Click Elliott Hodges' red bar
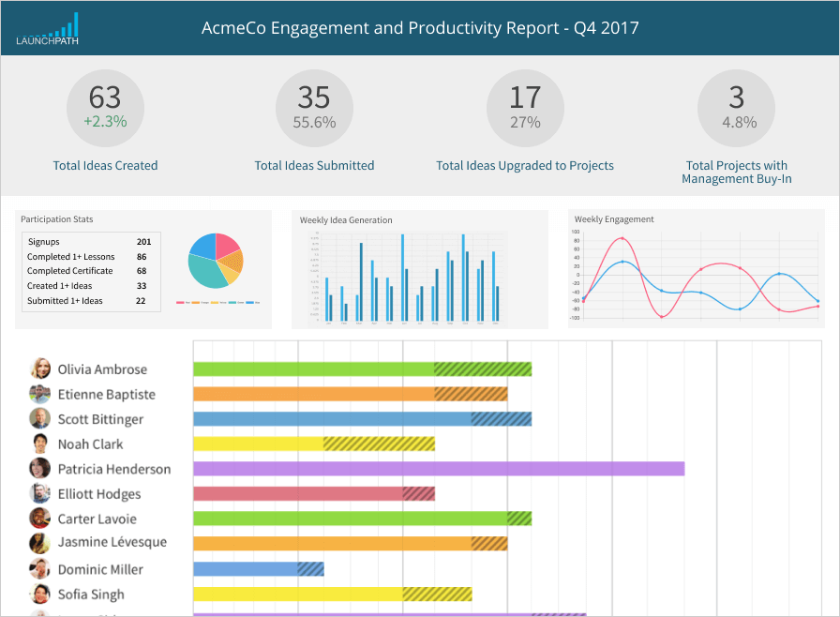This screenshot has height=617, width=840. (314, 494)
